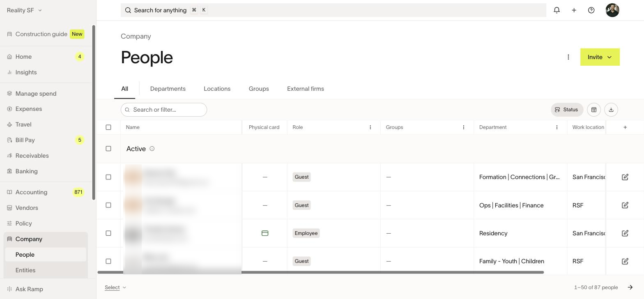Open Construction guide in sidebar
Viewport: 644px width, 299px height.
pyautogui.click(x=46, y=34)
